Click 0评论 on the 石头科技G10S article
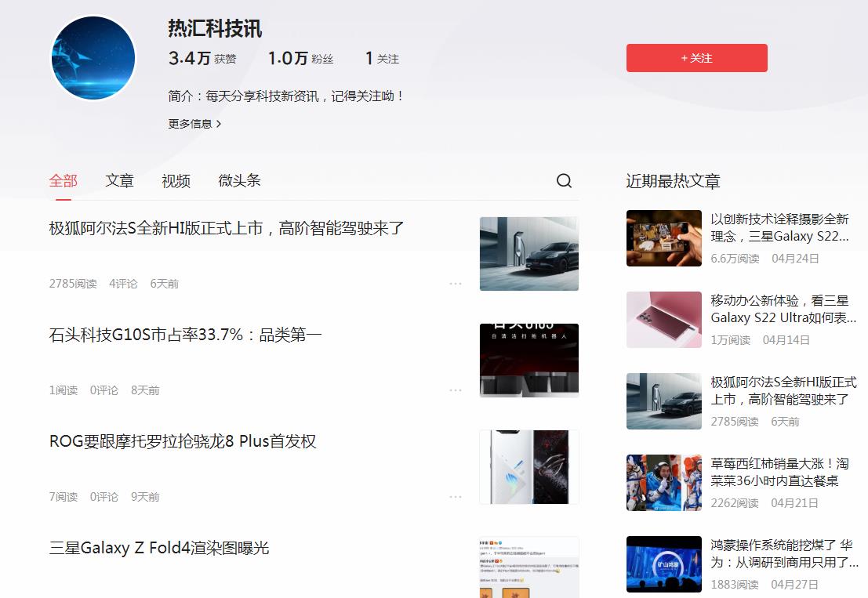Viewport: 868px width, 598px height. coord(104,390)
